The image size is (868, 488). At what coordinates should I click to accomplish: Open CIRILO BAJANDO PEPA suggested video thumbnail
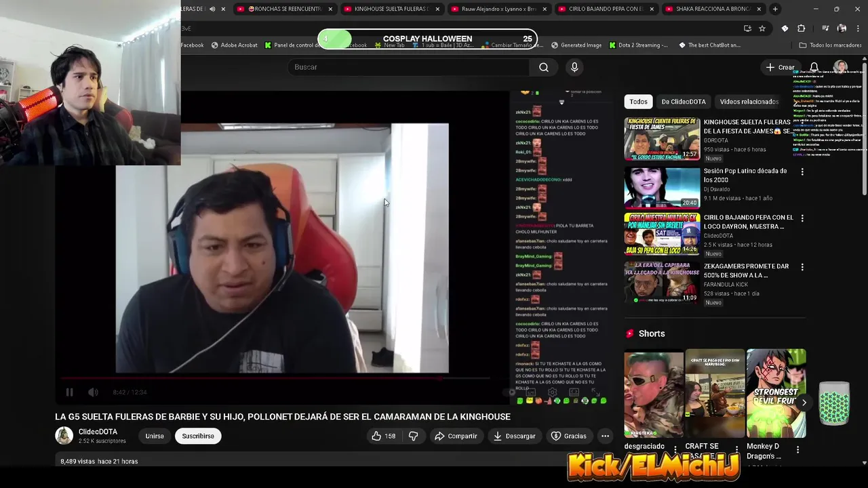pos(662,234)
